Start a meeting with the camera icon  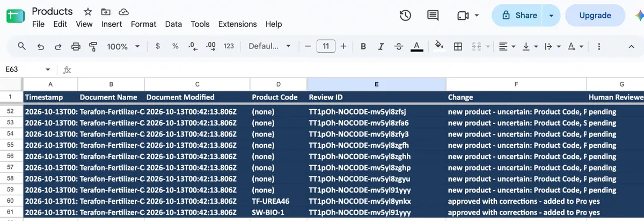tap(463, 16)
